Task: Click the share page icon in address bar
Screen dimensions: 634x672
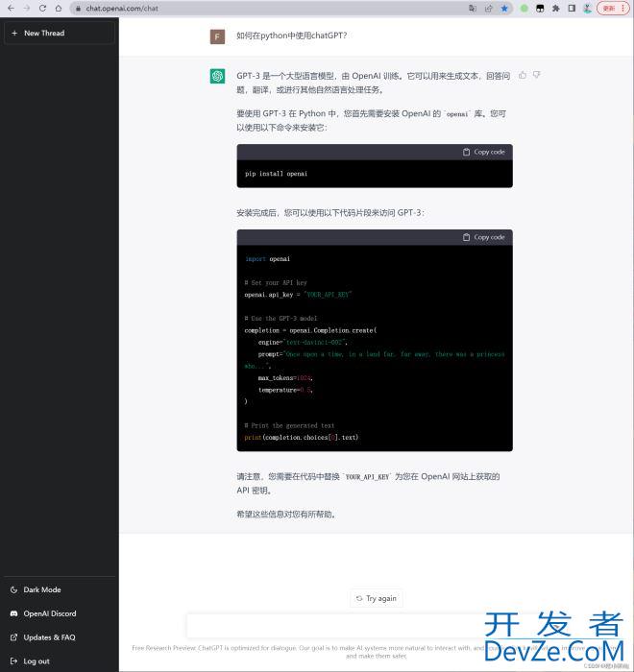Action: click(x=488, y=8)
